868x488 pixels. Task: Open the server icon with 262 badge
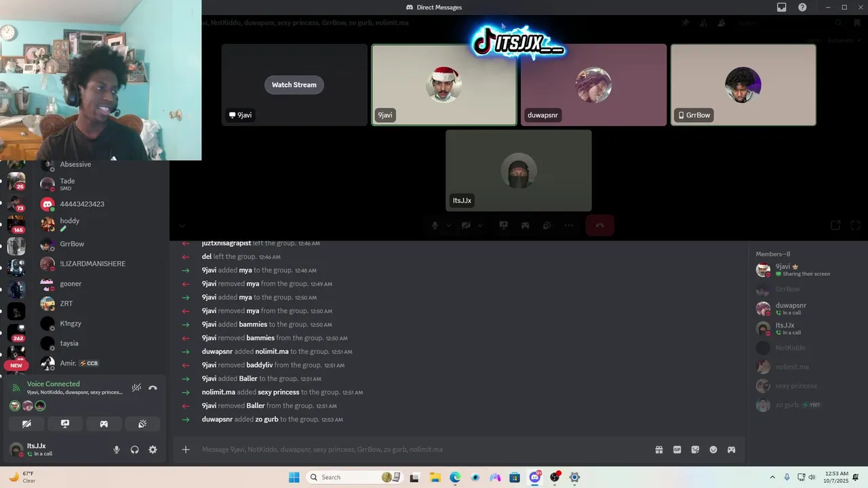click(16, 332)
